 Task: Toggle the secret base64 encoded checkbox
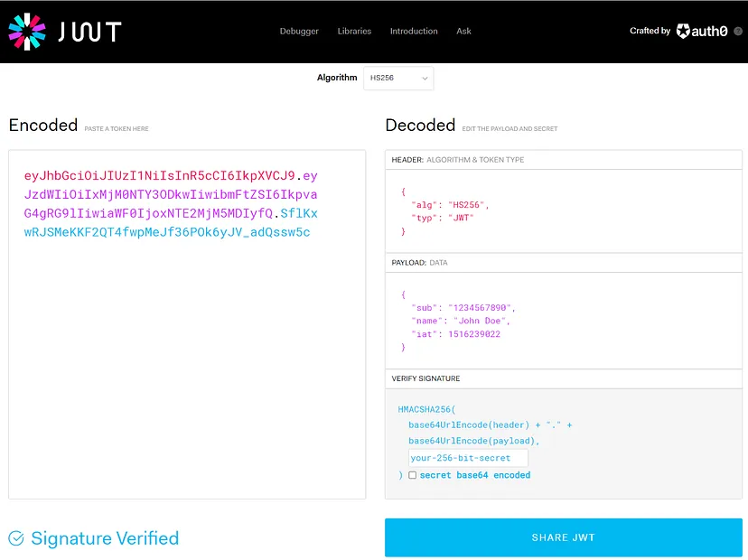413,475
